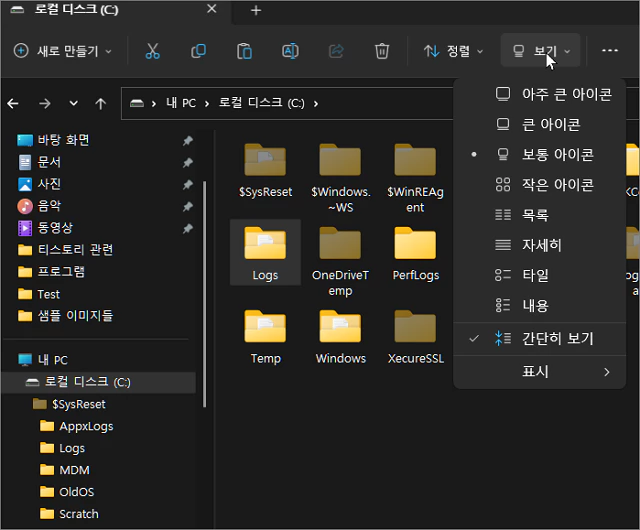Unpin 바탕 화면 using its pin icon
Image resolution: width=640 pixels, height=530 pixels.
point(187,141)
